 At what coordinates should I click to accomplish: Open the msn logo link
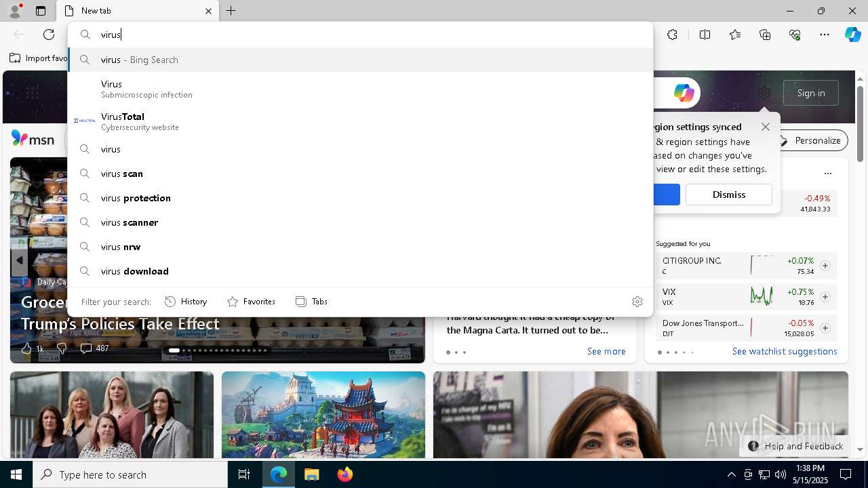[33, 139]
